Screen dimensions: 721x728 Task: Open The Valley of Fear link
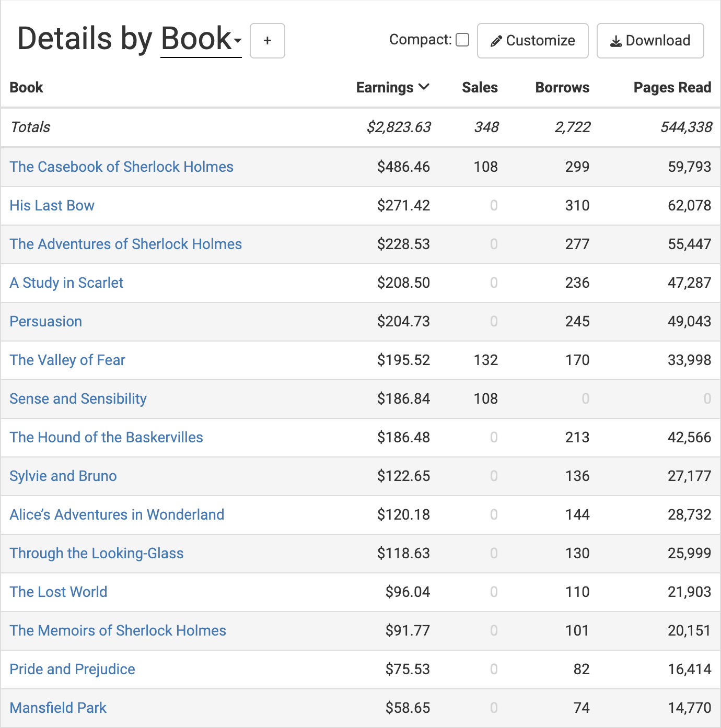tap(67, 360)
